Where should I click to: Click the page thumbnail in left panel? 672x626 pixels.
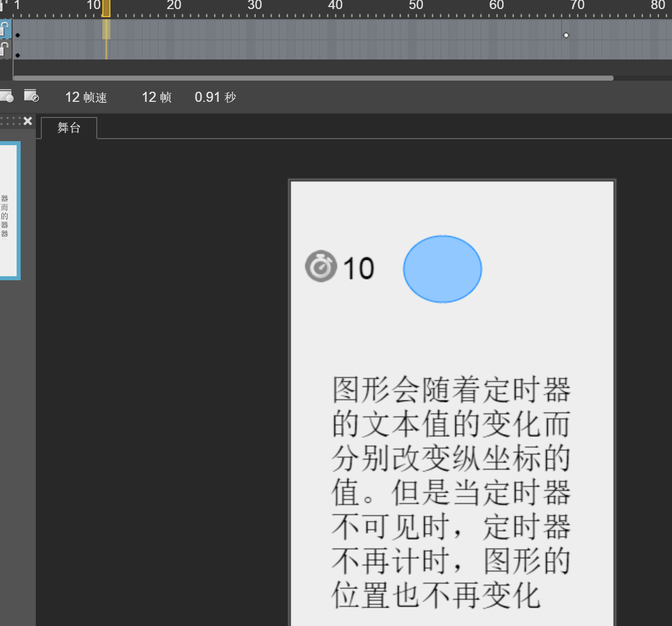[9, 210]
